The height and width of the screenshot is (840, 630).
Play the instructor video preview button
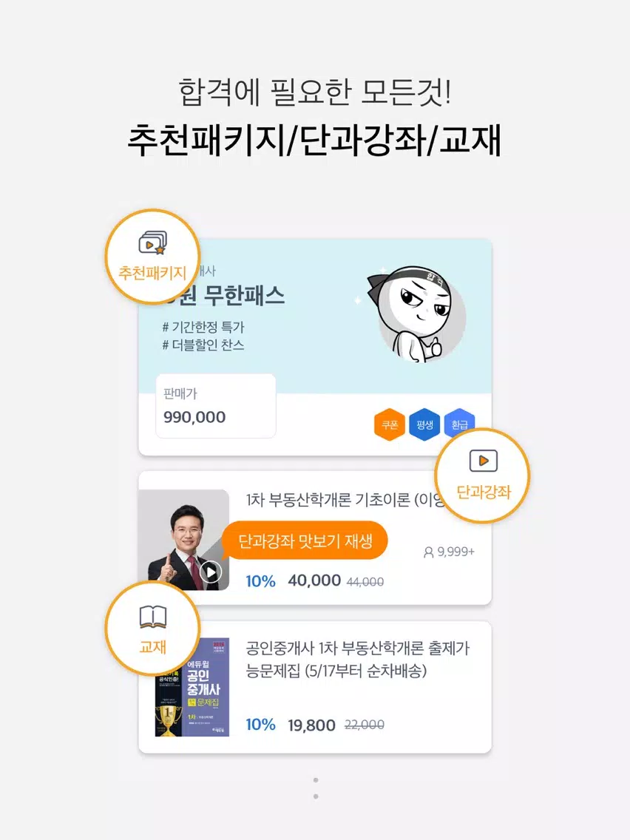click(211, 572)
